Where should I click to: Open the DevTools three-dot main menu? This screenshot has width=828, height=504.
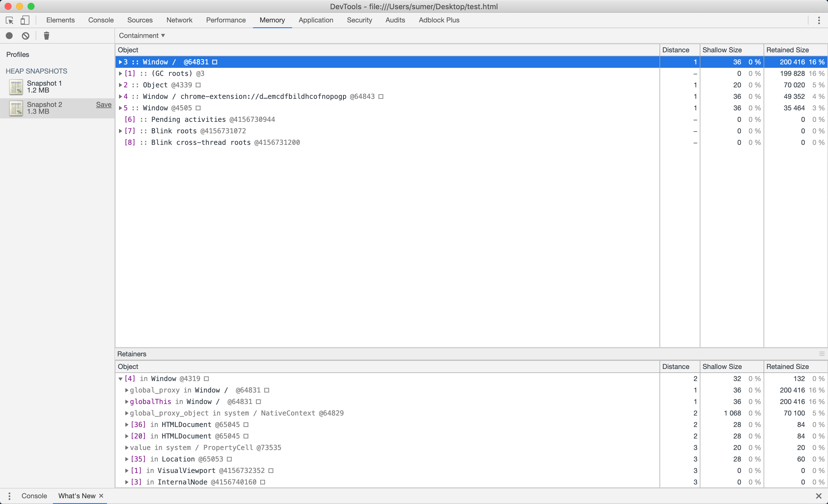(x=819, y=20)
